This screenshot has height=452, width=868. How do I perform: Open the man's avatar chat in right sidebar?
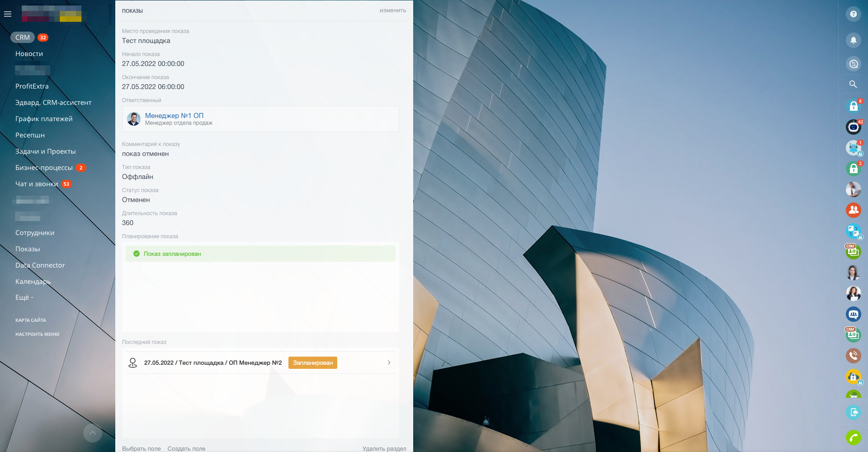click(x=853, y=189)
